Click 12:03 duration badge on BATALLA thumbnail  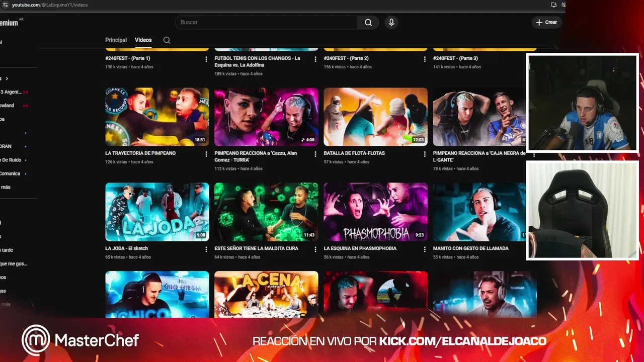tap(418, 140)
